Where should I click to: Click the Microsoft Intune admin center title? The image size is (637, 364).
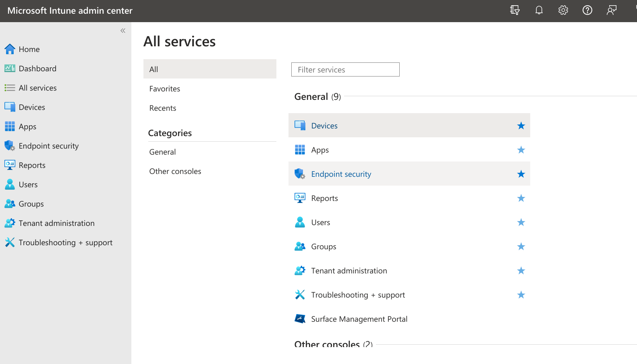[70, 10]
